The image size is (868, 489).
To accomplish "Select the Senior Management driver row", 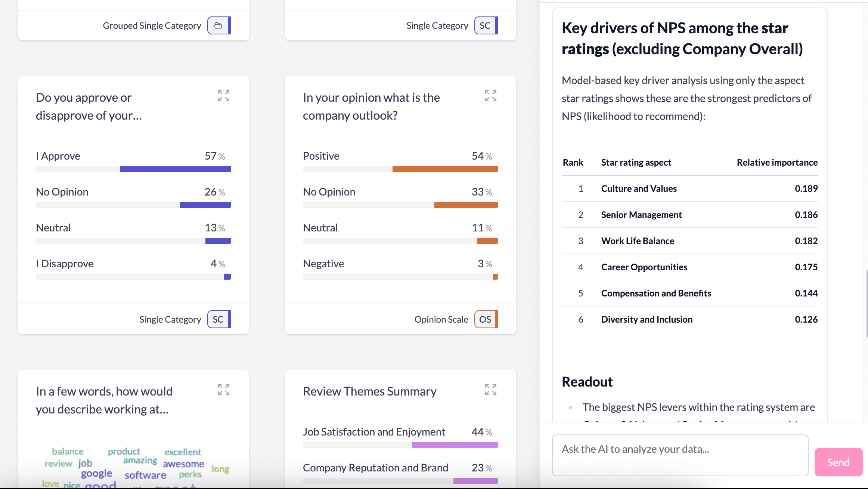I will point(689,215).
